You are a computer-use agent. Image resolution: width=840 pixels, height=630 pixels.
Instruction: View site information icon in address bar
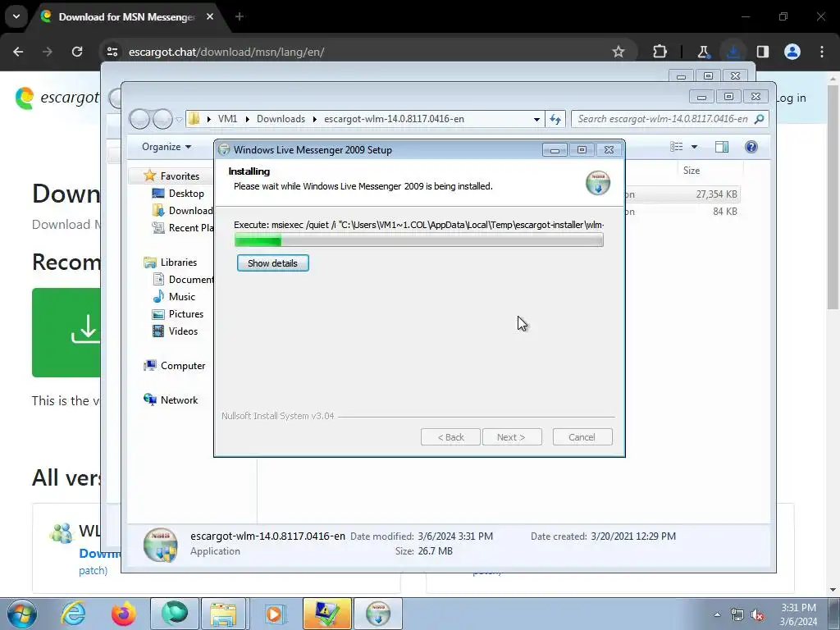pos(112,52)
